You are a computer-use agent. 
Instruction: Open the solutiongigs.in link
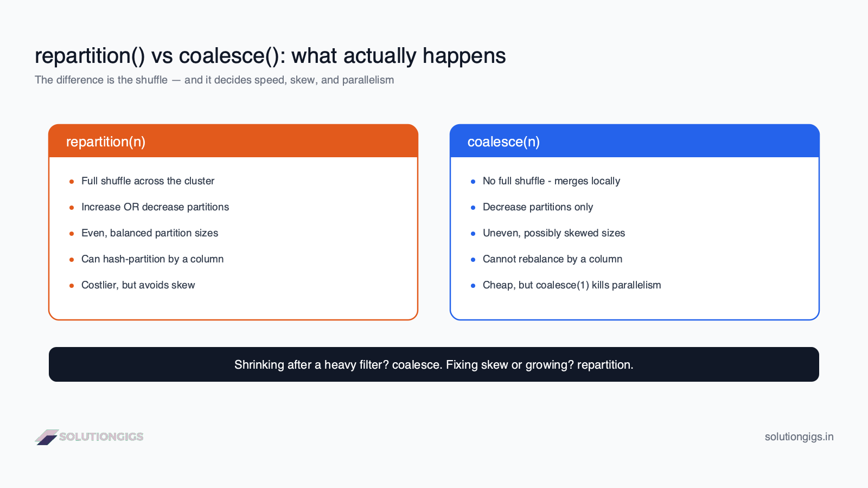(x=799, y=437)
